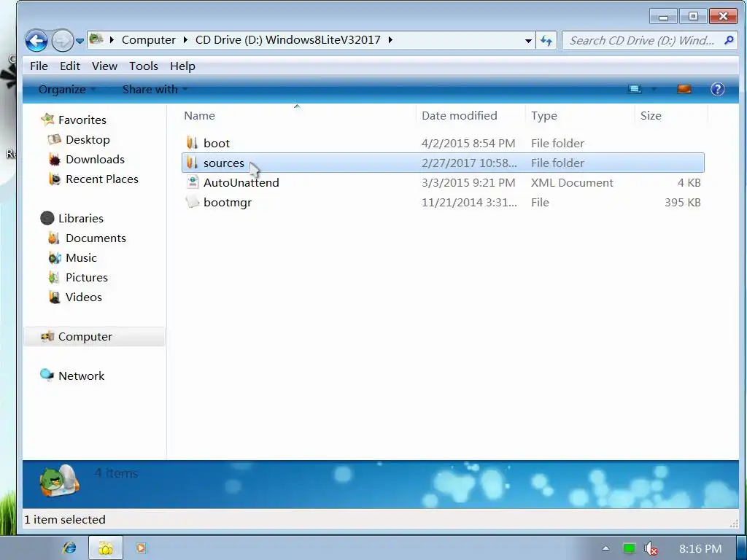Select the AutoUnattend XML file icon
This screenshot has height=560, width=747.
[193, 182]
